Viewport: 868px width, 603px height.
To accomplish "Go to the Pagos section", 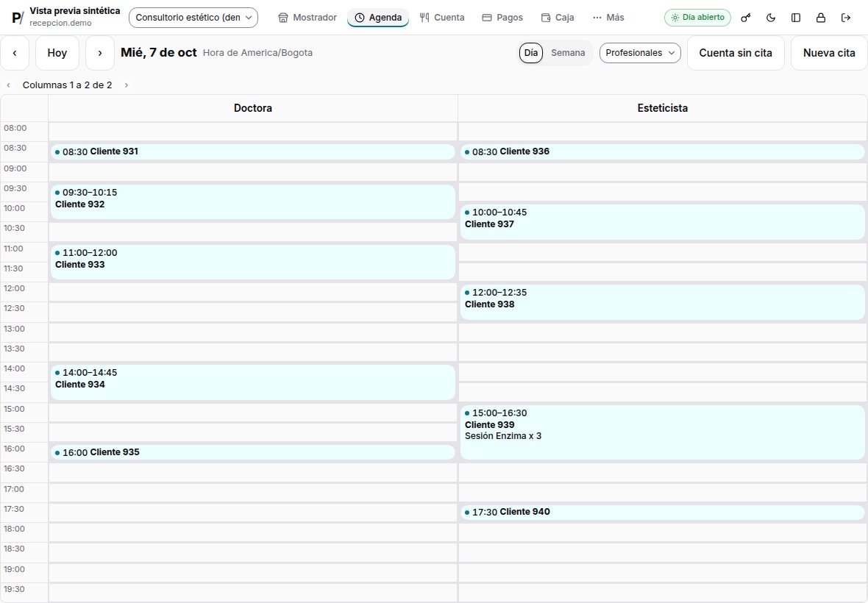I will click(x=502, y=18).
